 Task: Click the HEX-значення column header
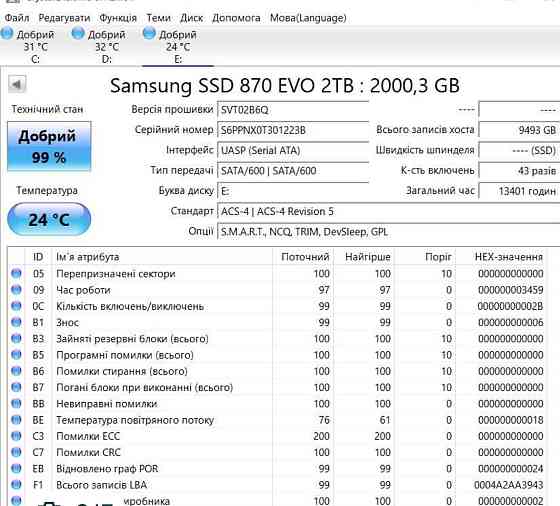[501, 257]
